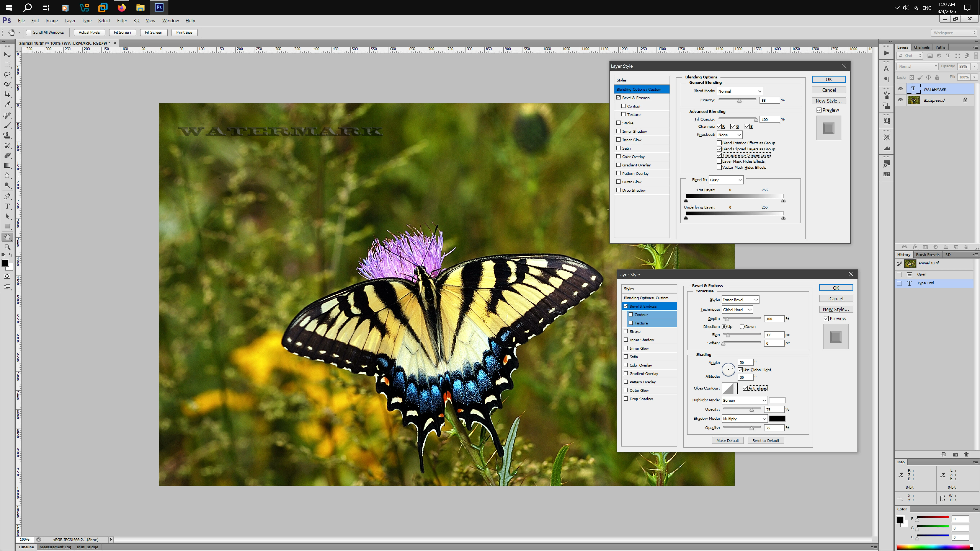Uncheck Transparency Shapes Layer
This screenshot has width=980, height=551.
(719, 155)
